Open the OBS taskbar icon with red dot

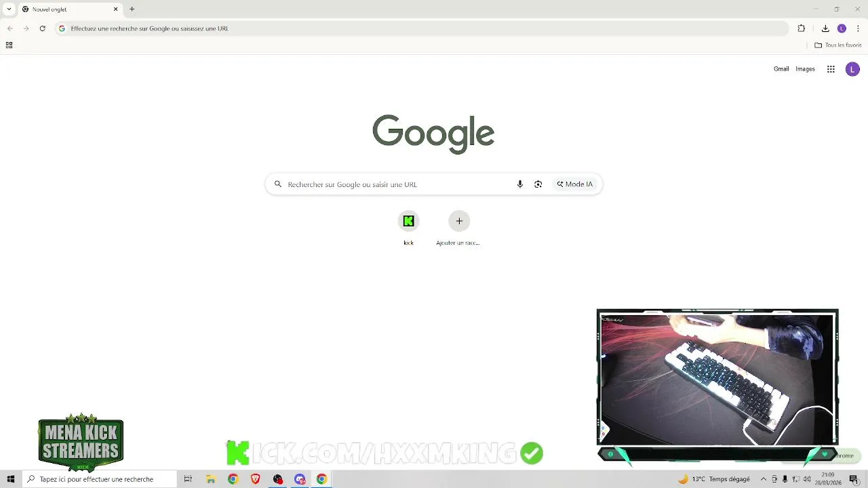pos(277,479)
